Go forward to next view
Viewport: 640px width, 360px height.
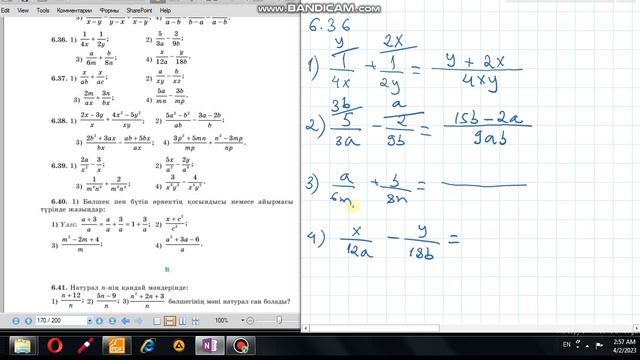point(139,321)
